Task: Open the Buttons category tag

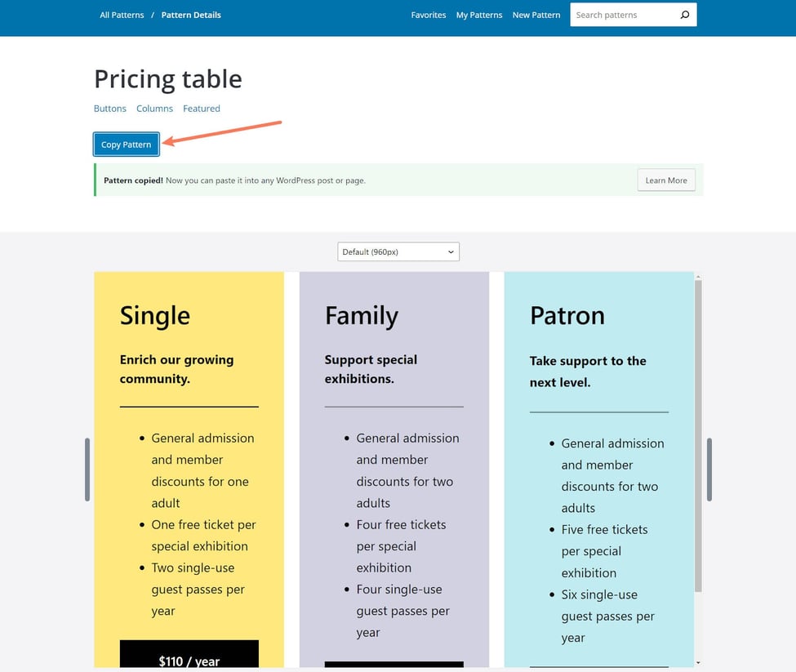Action: point(109,108)
